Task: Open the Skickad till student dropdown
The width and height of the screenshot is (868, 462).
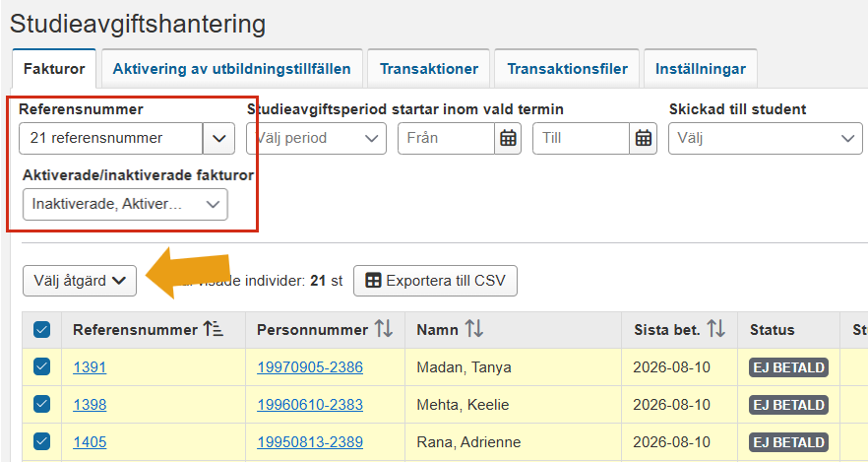Action: click(765, 138)
